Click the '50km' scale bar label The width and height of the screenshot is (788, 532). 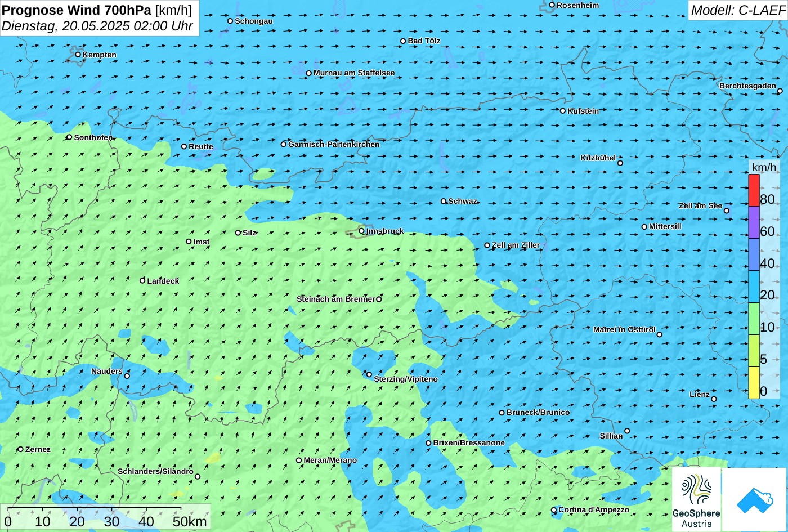click(190, 521)
